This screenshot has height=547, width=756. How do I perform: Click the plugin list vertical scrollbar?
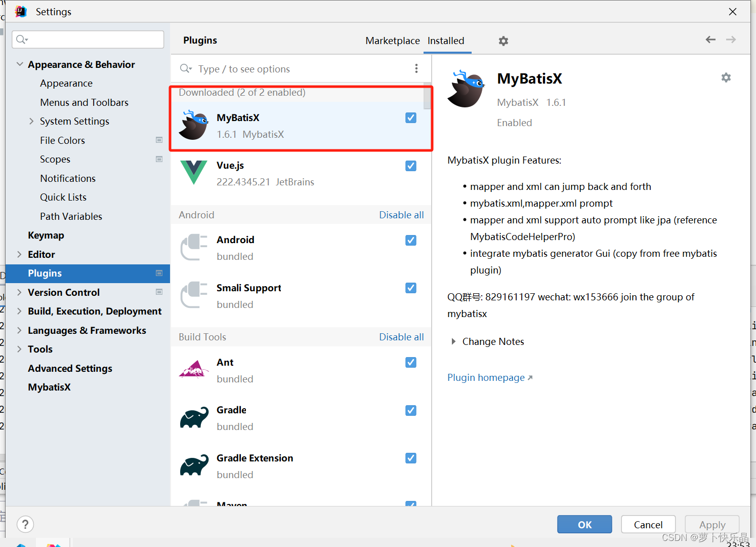[428, 96]
